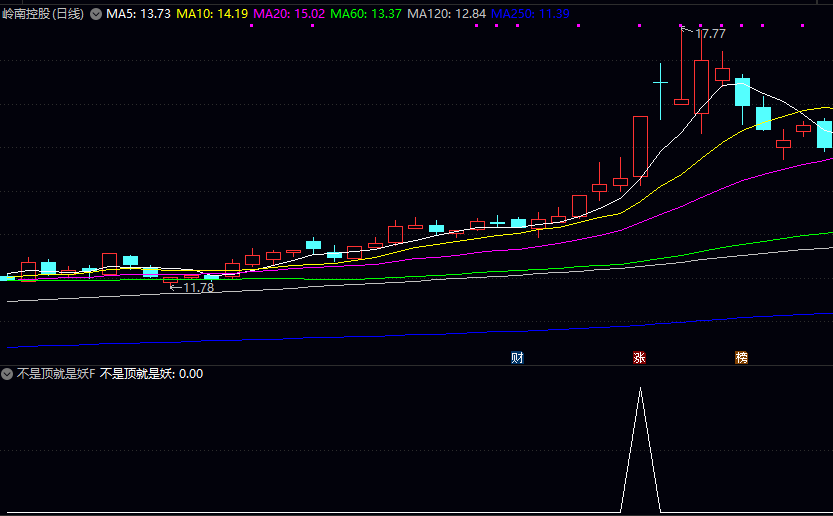Select the yellow MA10 average label
Screen dimensions: 833x516
tap(213, 14)
